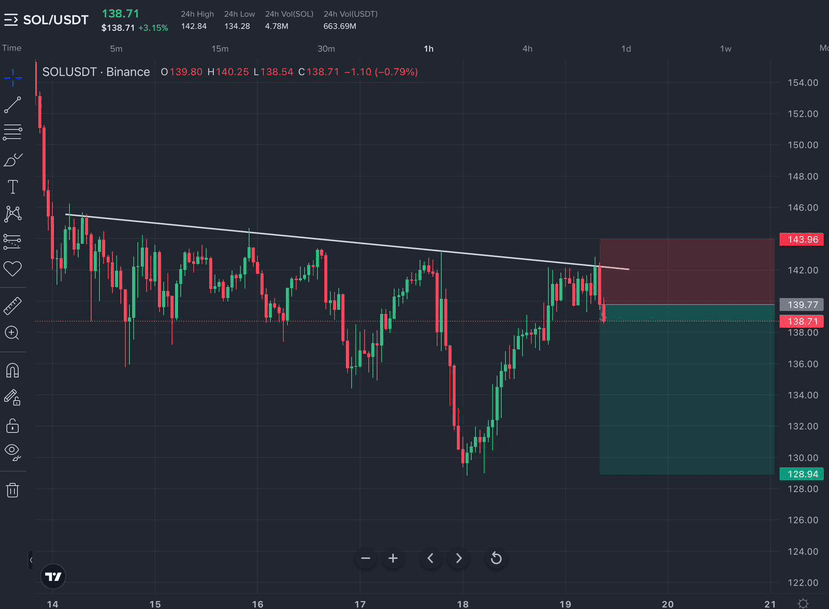Toggle lock all drawings padlock
Screen dimensions: 829x609
coord(13,425)
